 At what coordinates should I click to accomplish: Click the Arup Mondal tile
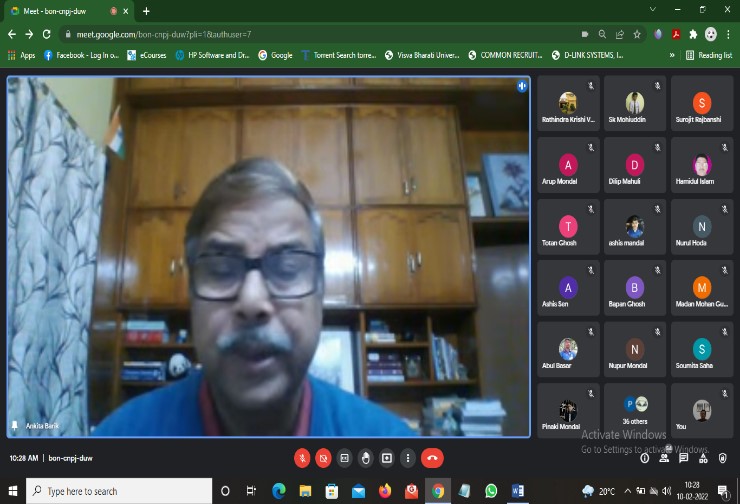(568, 165)
